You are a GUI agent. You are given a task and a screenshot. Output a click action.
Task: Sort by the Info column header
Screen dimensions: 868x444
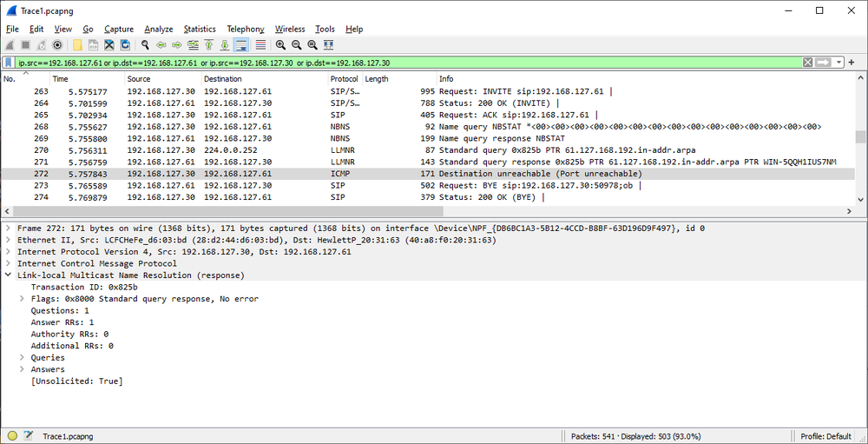(646, 79)
